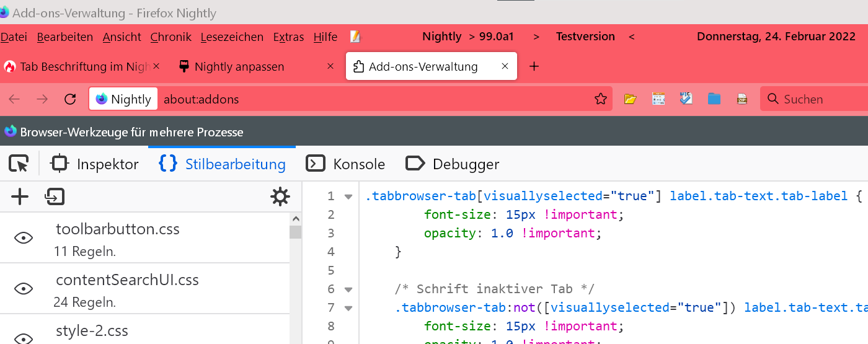This screenshot has width=868, height=344.
Task: Reload the current page
Action: [x=70, y=99]
